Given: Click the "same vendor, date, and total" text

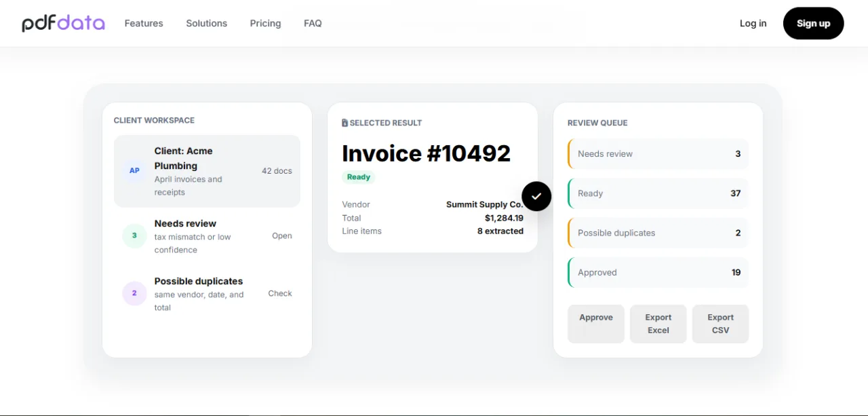Looking at the screenshot, I should tap(199, 301).
